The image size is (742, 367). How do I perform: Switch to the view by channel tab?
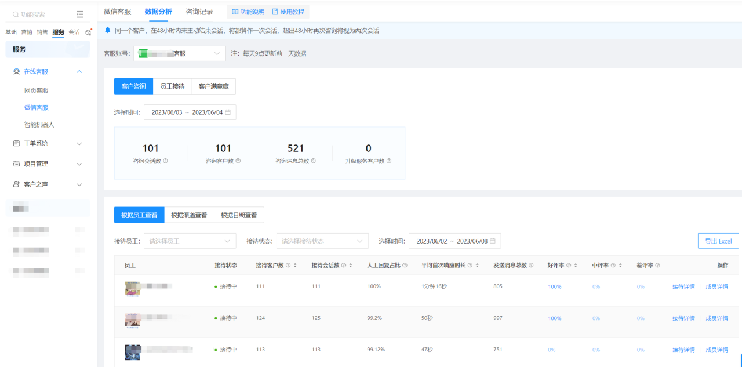[x=189, y=215]
